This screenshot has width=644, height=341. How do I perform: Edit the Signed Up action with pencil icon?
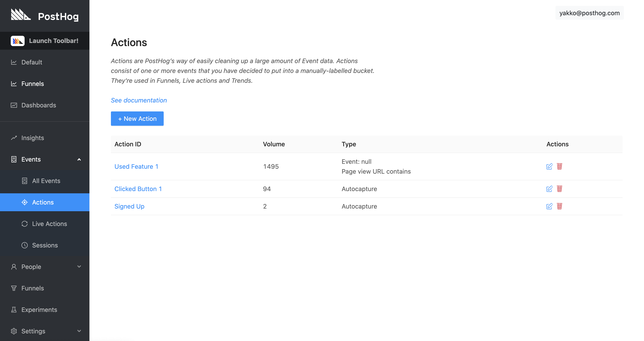549,206
